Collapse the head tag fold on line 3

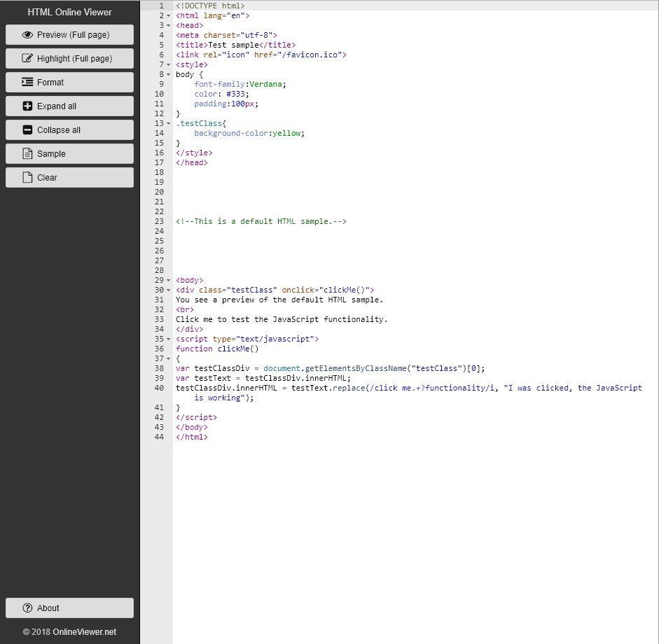click(169, 26)
